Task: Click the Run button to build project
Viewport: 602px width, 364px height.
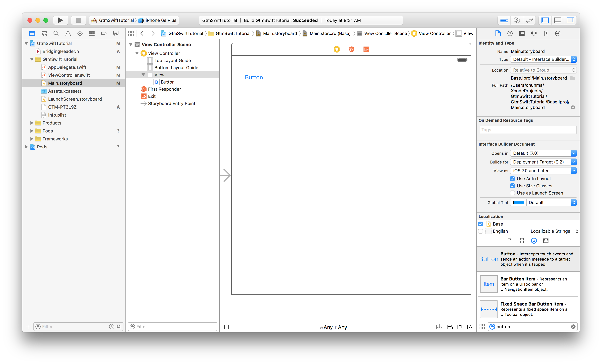Action: 60,20
